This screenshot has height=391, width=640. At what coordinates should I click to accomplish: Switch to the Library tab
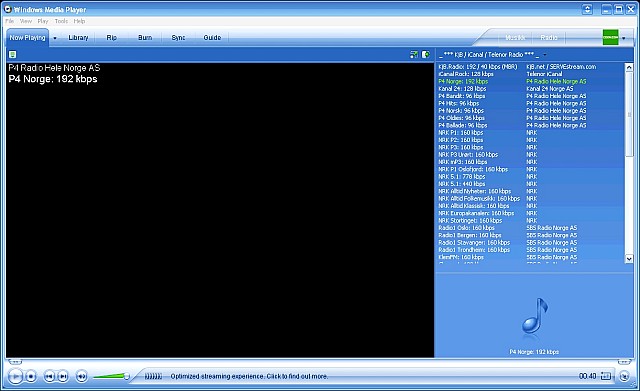(78, 38)
